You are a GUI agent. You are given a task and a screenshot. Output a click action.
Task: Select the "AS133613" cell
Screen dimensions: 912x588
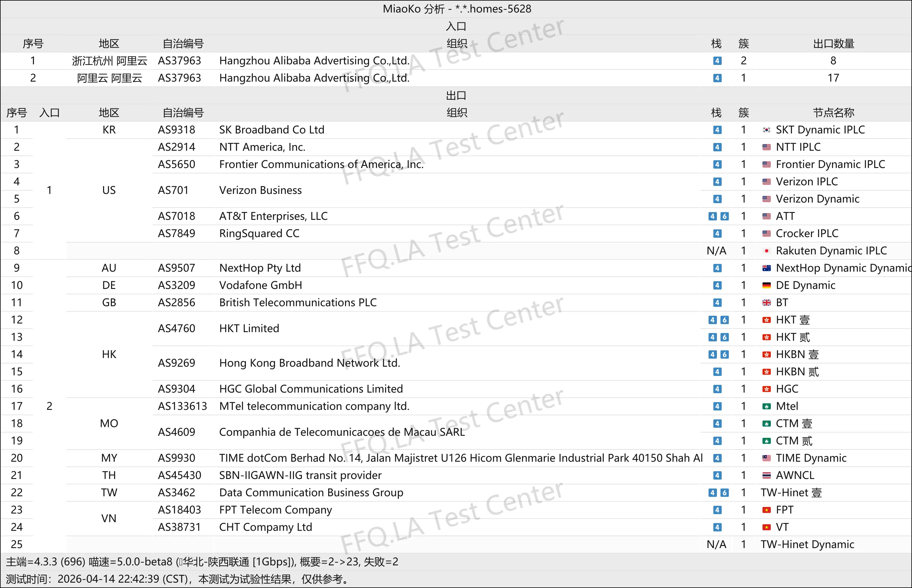click(x=183, y=406)
